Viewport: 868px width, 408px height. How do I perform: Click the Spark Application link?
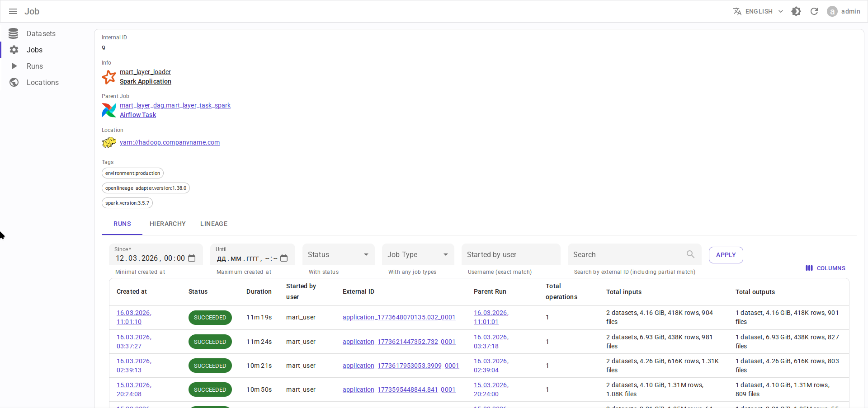pos(146,81)
